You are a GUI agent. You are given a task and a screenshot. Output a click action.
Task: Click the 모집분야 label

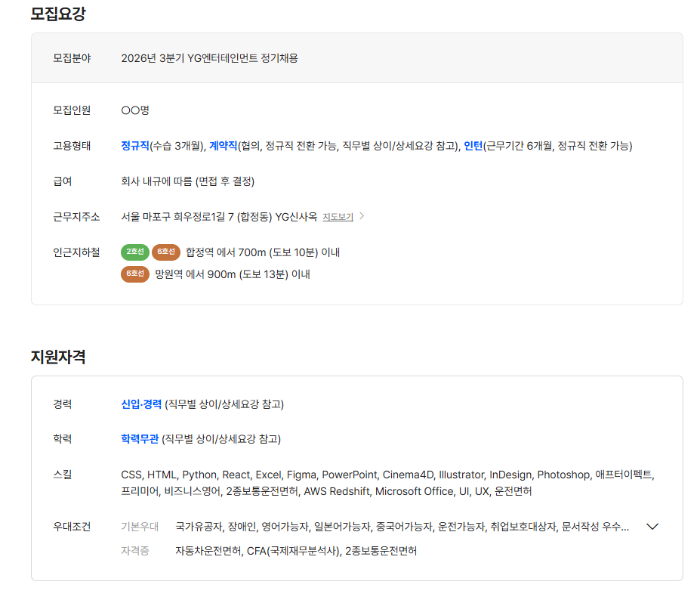[x=72, y=58]
